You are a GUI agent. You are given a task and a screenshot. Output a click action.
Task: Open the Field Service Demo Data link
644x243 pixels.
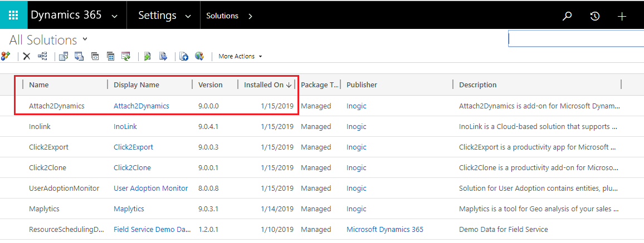pos(152,229)
